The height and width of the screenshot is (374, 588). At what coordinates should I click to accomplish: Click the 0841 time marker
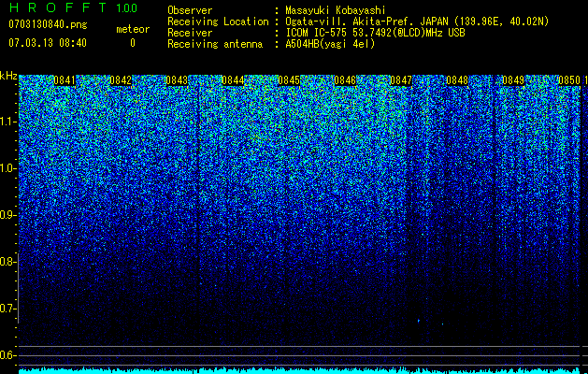click(x=65, y=80)
